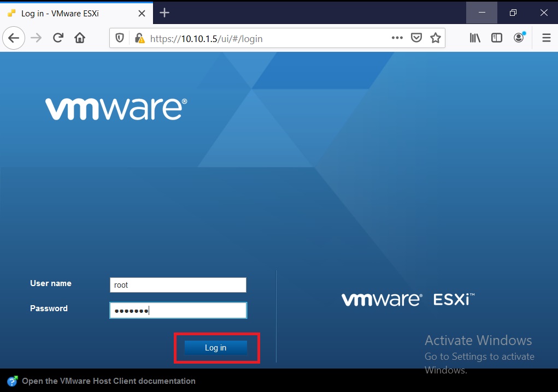Open page actions three-dot menu
Screen dimensions: 558x392
[x=397, y=38]
